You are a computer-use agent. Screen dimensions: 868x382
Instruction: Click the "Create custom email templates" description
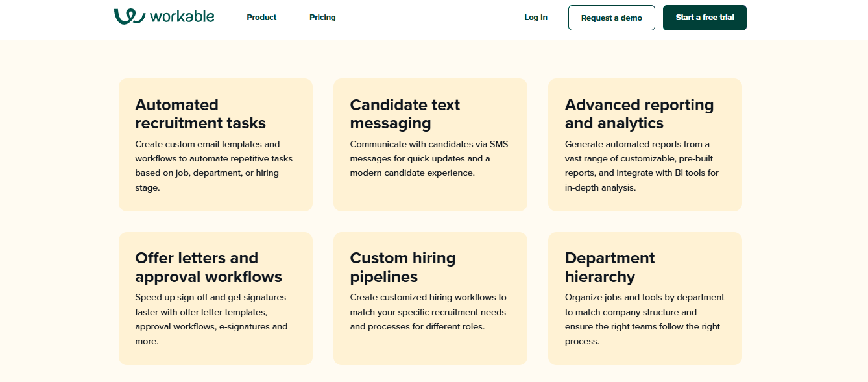tap(214, 166)
